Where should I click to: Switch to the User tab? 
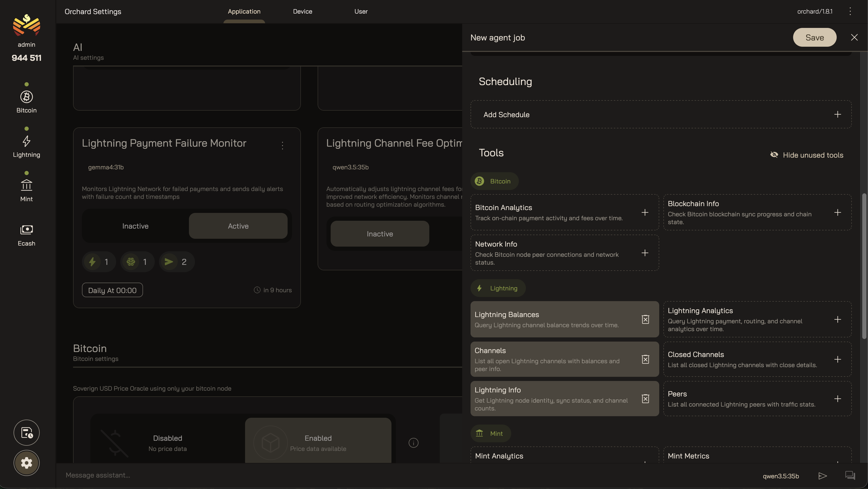pyautogui.click(x=361, y=11)
